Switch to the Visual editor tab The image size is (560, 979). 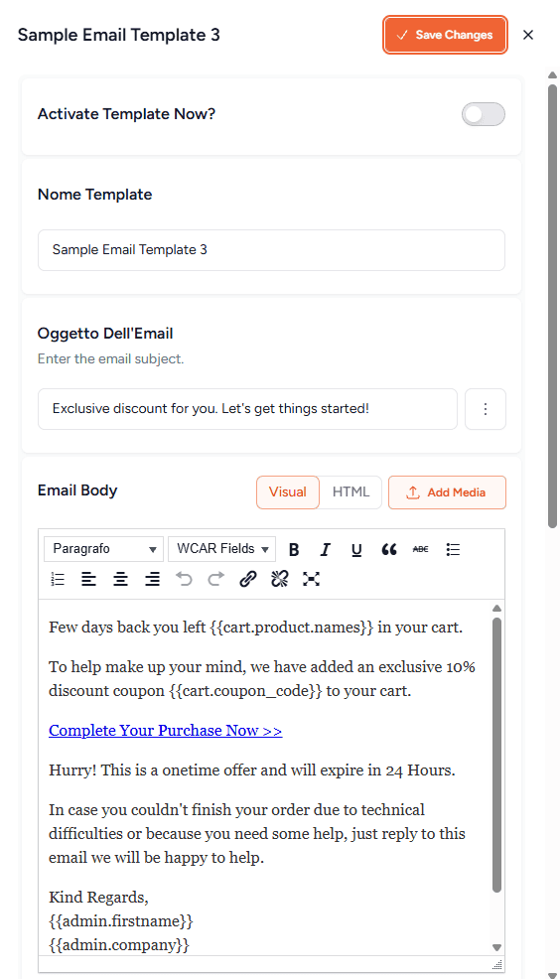tap(288, 492)
